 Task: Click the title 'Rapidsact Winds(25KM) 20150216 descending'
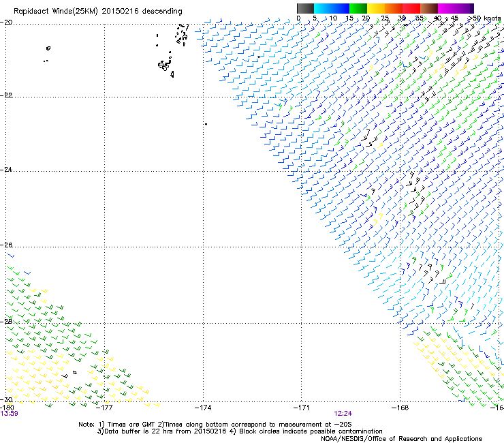97,12
